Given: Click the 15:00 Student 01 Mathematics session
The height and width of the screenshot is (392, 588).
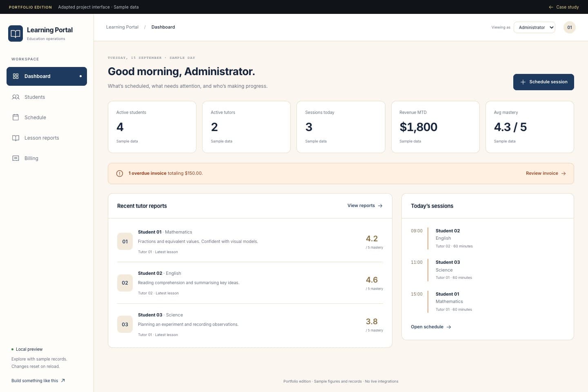Looking at the screenshot, I should coord(488,302).
